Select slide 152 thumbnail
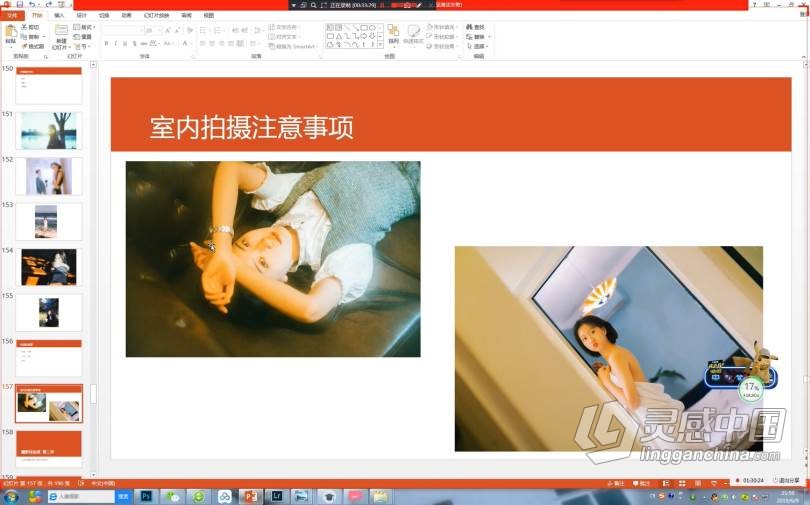 49,176
